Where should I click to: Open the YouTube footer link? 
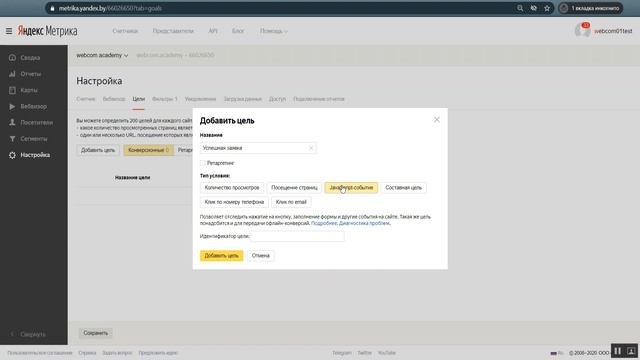(x=387, y=353)
